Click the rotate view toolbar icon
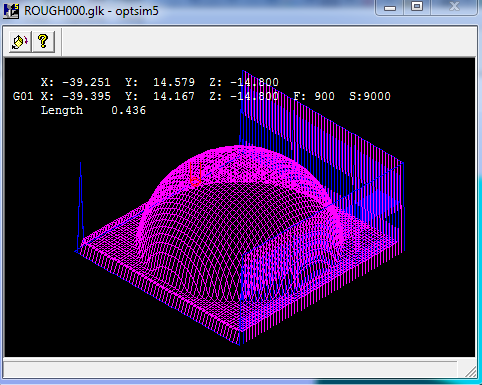 [20, 42]
